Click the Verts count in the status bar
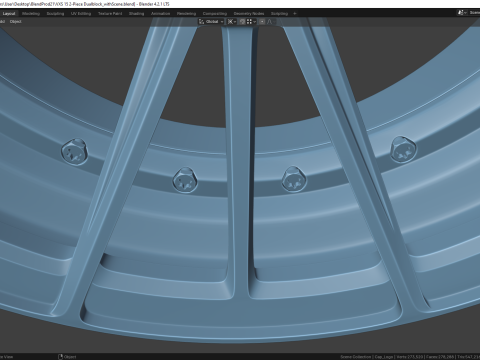 pyautogui.click(x=410, y=357)
